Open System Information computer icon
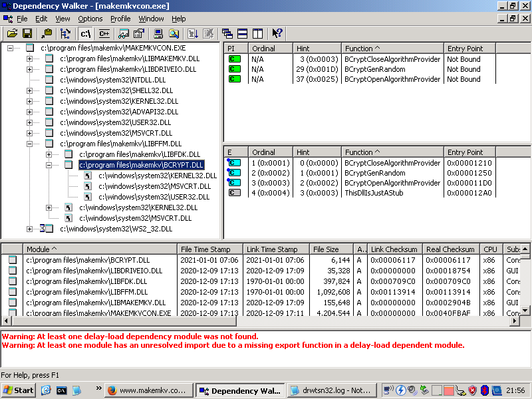This screenshot has width=532, height=399. point(158,34)
